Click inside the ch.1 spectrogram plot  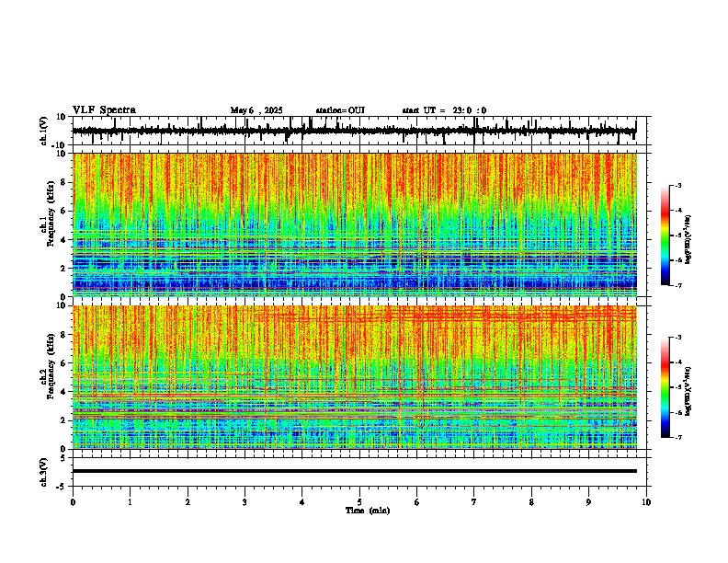(x=355, y=224)
